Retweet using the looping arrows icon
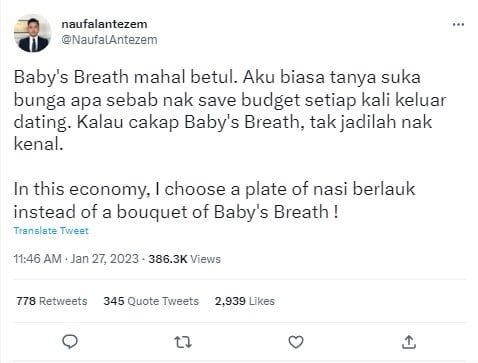 [183, 342]
